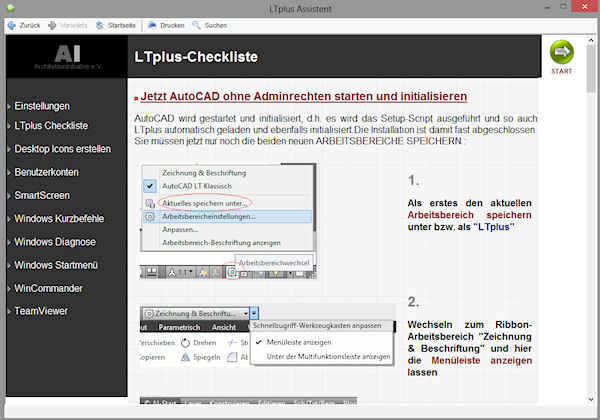Open the Einstellungen sidebar entry

click(x=42, y=106)
